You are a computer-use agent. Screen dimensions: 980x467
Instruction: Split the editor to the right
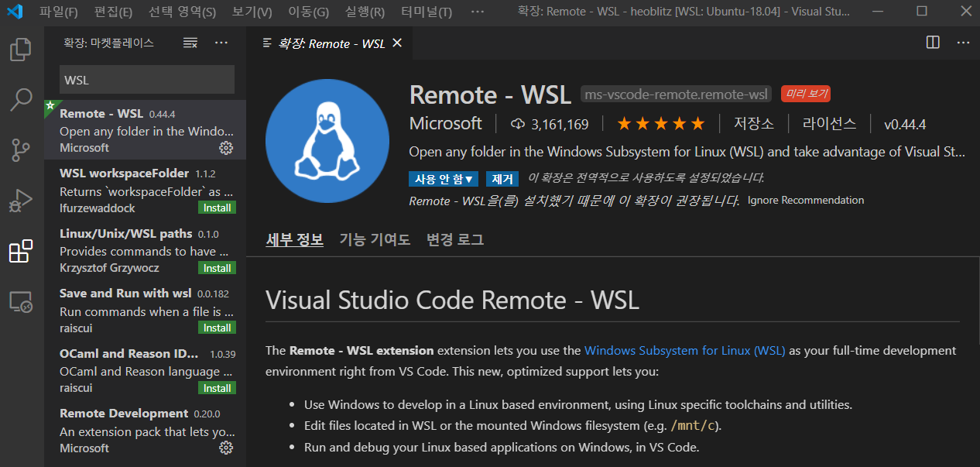(933, 43)
